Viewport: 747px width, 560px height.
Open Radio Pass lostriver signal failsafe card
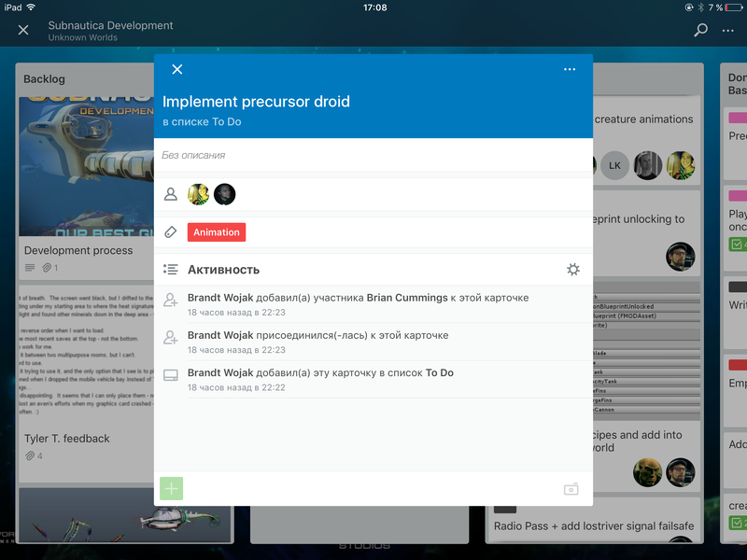(x=594, y=526)
